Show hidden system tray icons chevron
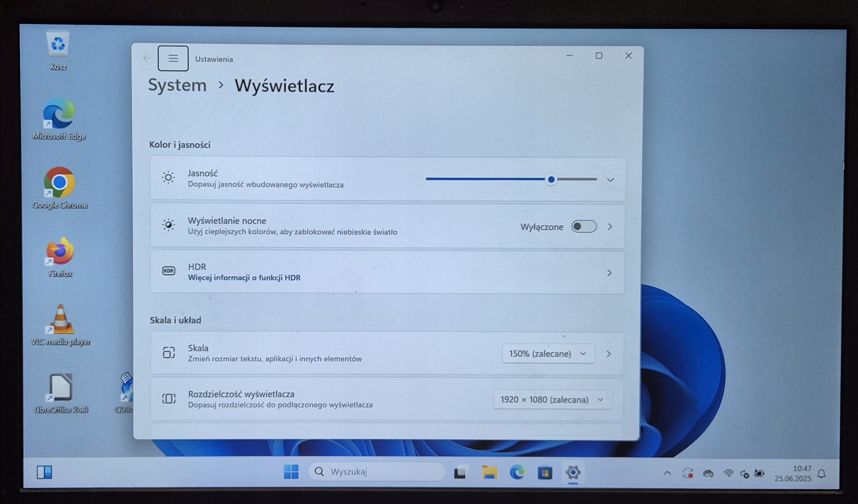 point(667,473)
